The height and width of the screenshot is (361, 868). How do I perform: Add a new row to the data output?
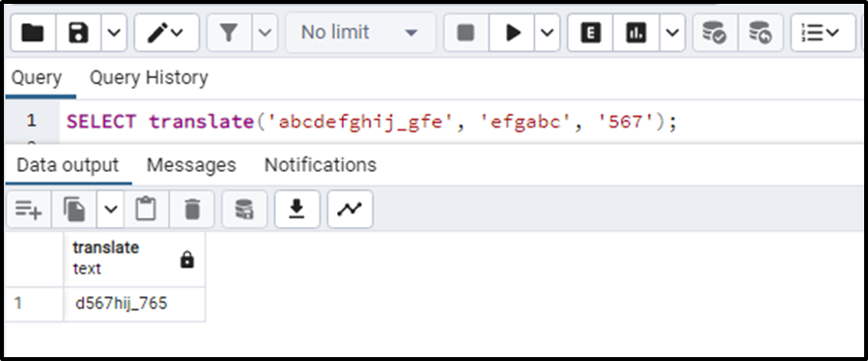pyautogui.click(x=29, y=208)
